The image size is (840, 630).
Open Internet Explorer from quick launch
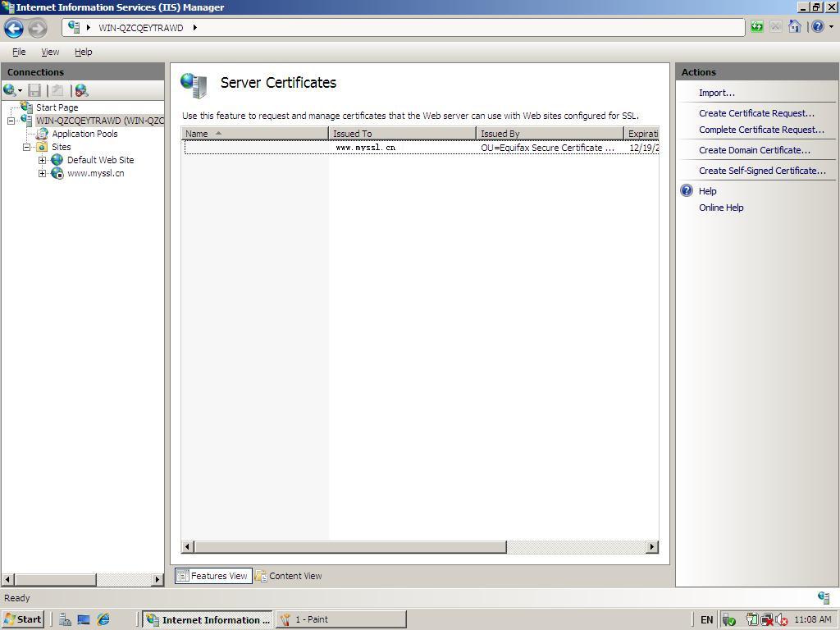point(103,619)
